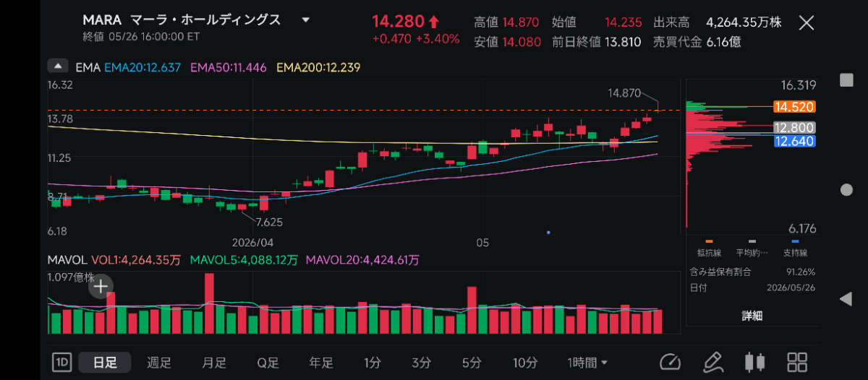Open the pencil drawing tool
This screenshot has height=380, width=868.
pos(712,361)
